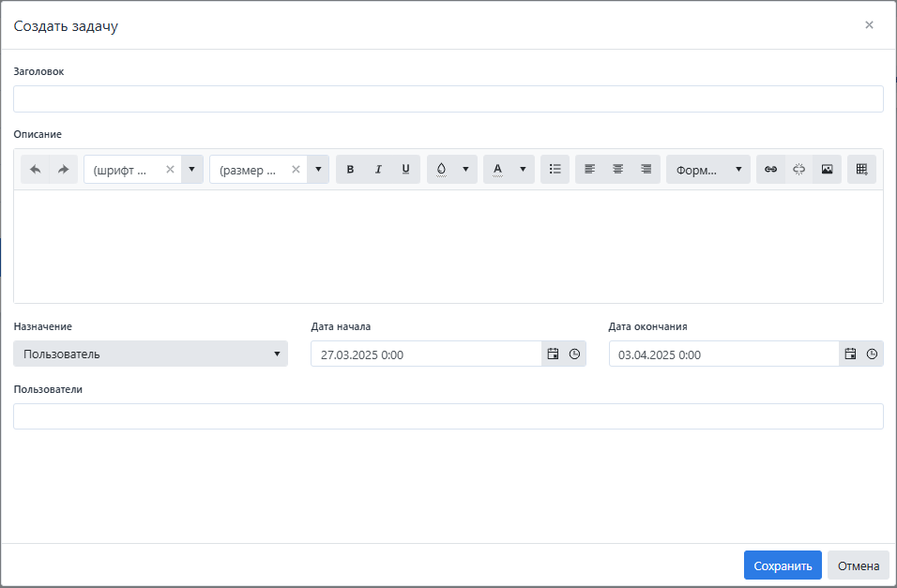
Task: Click the remove link (unlink) icon
Action: [798, 170]
